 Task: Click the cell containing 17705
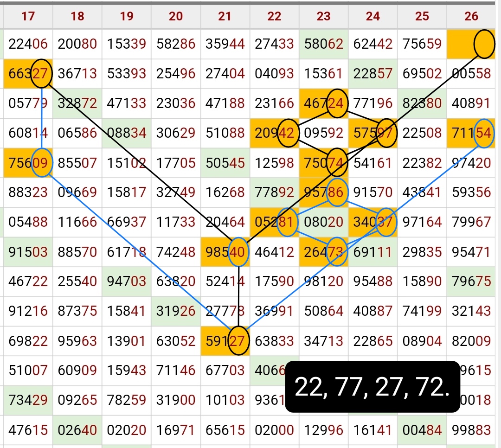click(x=176, y=163)
